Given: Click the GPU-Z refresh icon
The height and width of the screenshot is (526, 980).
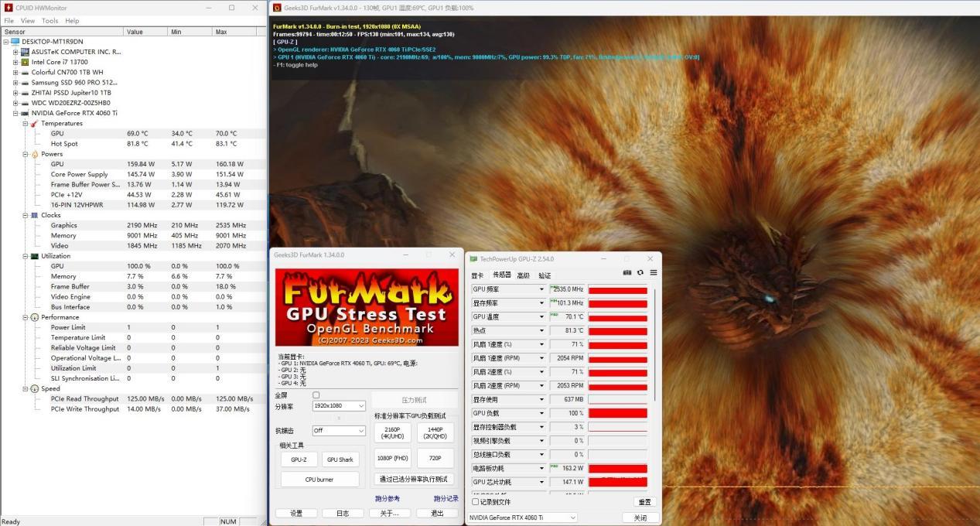Looking at the screenshot, I should (x=640, y=273).
